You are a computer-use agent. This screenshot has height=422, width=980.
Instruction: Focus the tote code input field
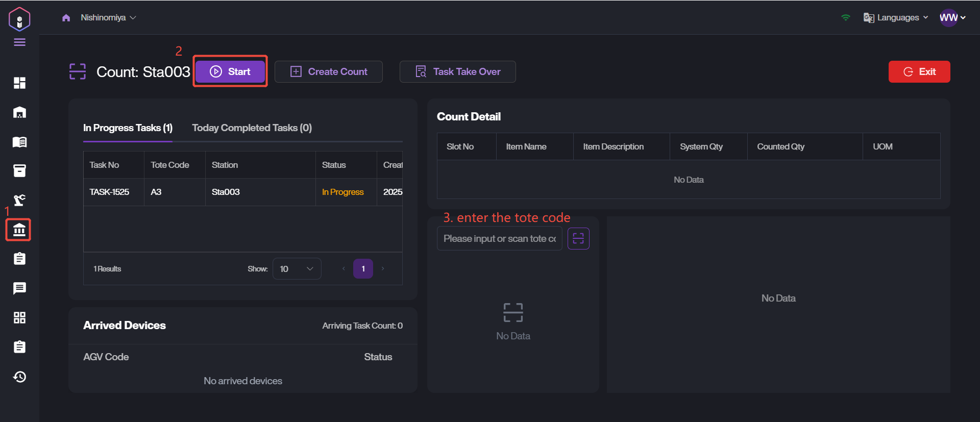pyautogui.click(x=499, y=239)
